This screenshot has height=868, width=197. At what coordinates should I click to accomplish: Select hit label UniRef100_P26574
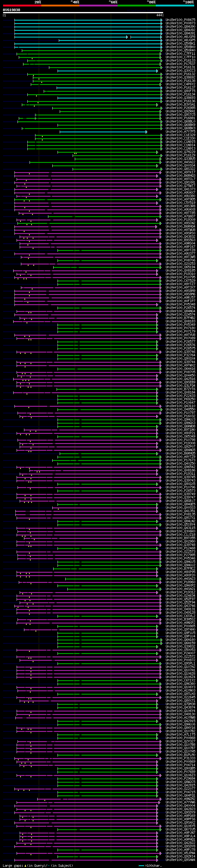pos(180,308)
